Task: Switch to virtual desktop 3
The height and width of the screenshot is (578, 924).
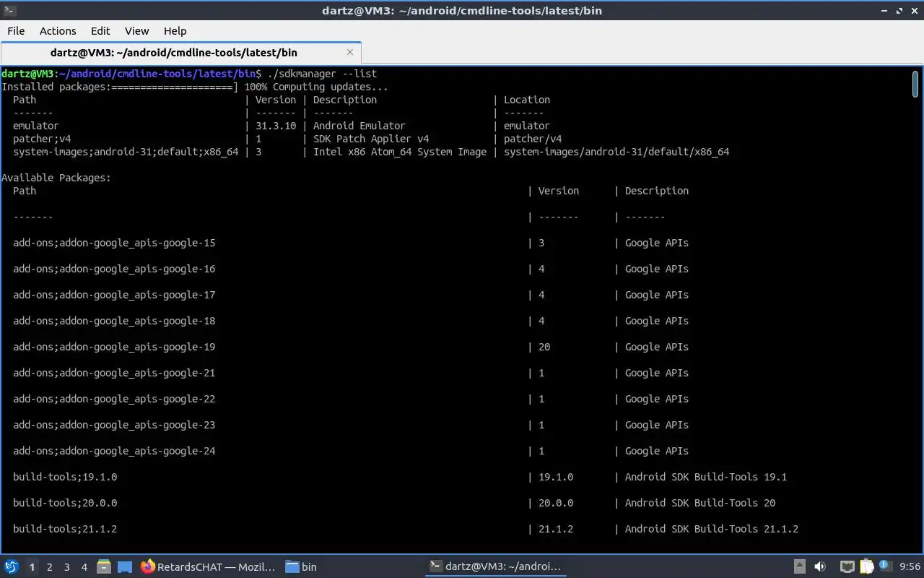Action: pos(66,567)
